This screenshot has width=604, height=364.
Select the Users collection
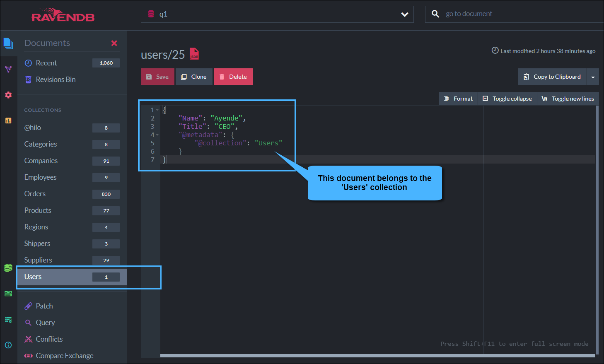(x=72, y=277)
